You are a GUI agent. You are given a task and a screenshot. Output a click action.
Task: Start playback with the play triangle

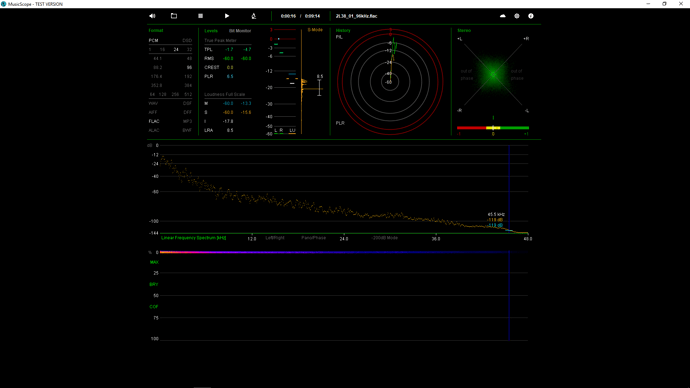point(227,16)
